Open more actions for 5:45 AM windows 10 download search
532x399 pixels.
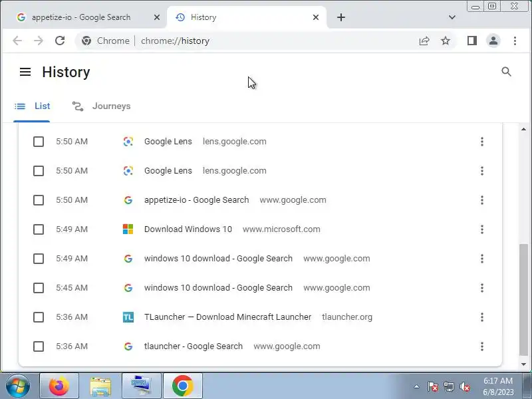(x=481, y=288)
